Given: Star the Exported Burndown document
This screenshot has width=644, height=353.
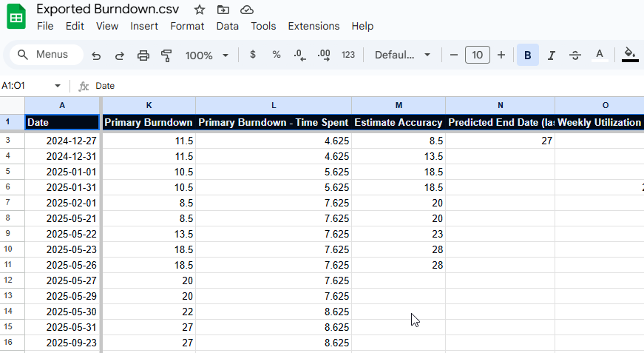Looking at the screenshot, I should pyautogui.click(x=200, y=10).
